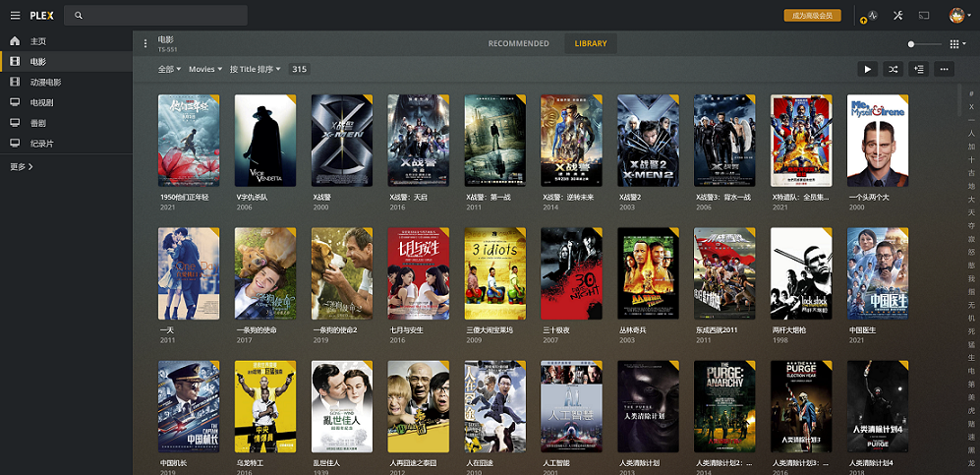Jump to 龙 in alphabet index
The height and width of the screenshot is (475, 980).
pyautogui.click(x=971, y=463)
